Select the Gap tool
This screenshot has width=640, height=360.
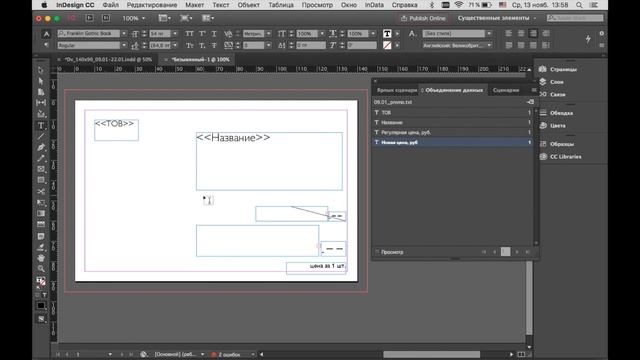(41, 102)
